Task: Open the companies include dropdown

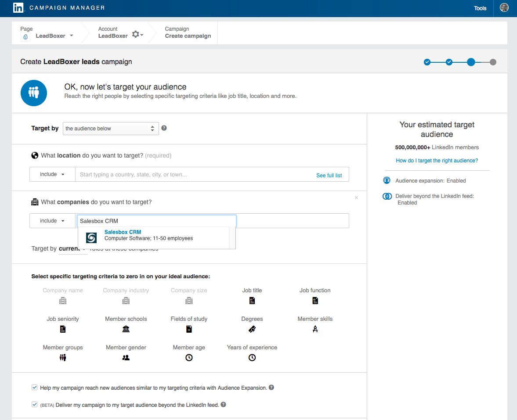Action: point(52,221)
